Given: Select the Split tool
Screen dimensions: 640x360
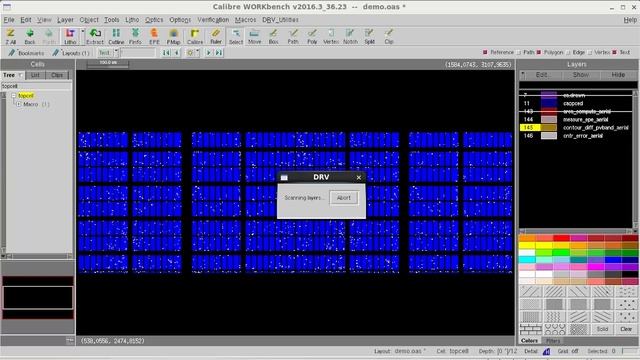Looking at the screenshot, I should click(x=369, y=36).
